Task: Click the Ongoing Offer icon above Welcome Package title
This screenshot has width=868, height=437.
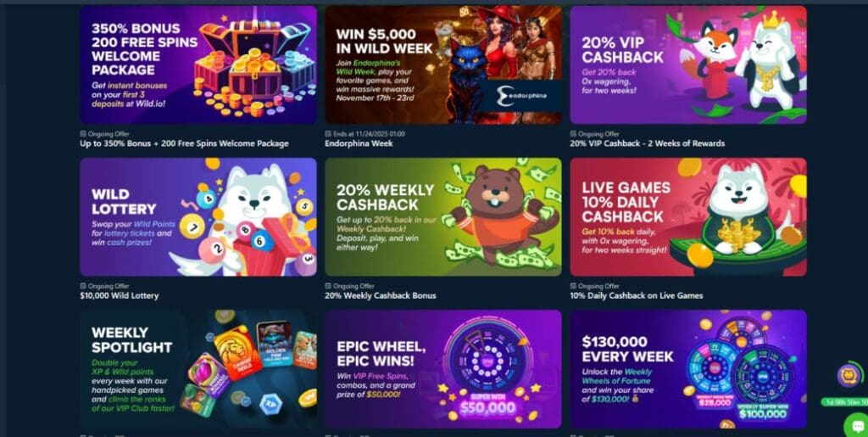Action: tap(83, 134)
